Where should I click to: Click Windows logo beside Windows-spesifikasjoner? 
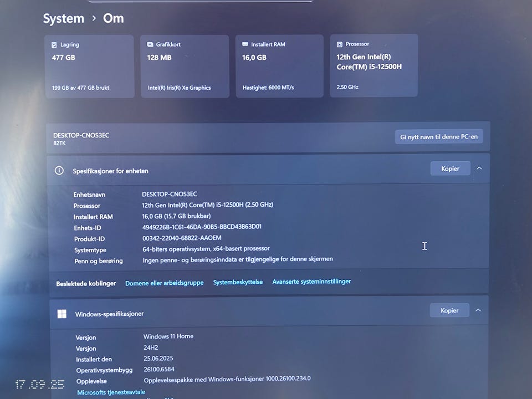click(62, 314)
